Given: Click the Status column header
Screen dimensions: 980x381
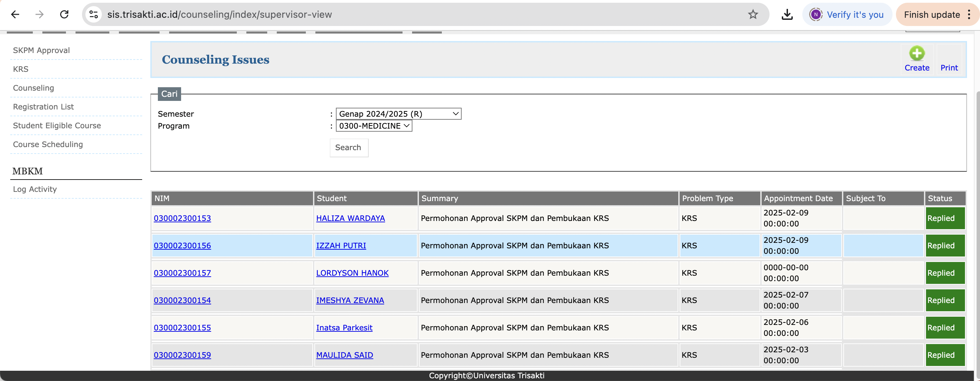Looking at the screenshot, I should (x=945, y=199).
